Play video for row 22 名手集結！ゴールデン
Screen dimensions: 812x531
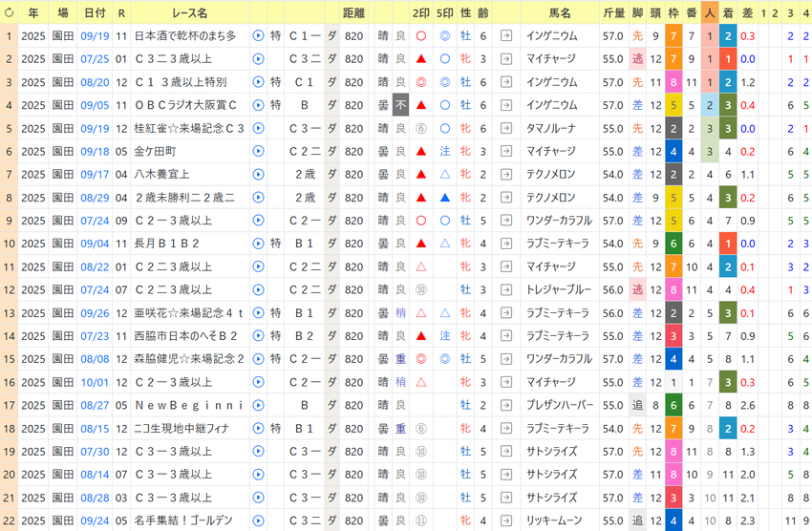(x=258, y=520)
